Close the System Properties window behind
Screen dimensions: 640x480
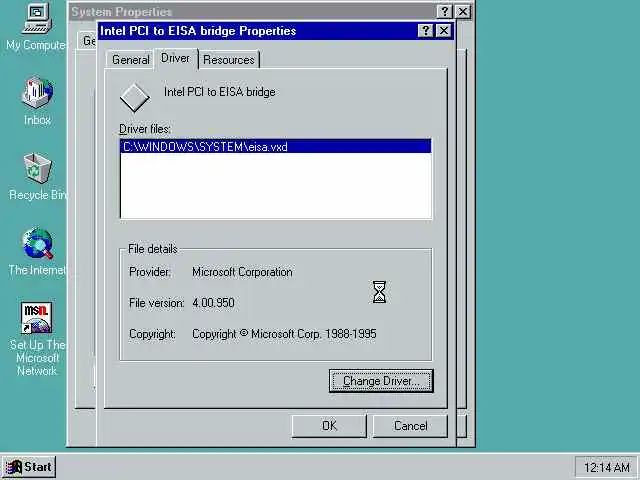[462, 11]
